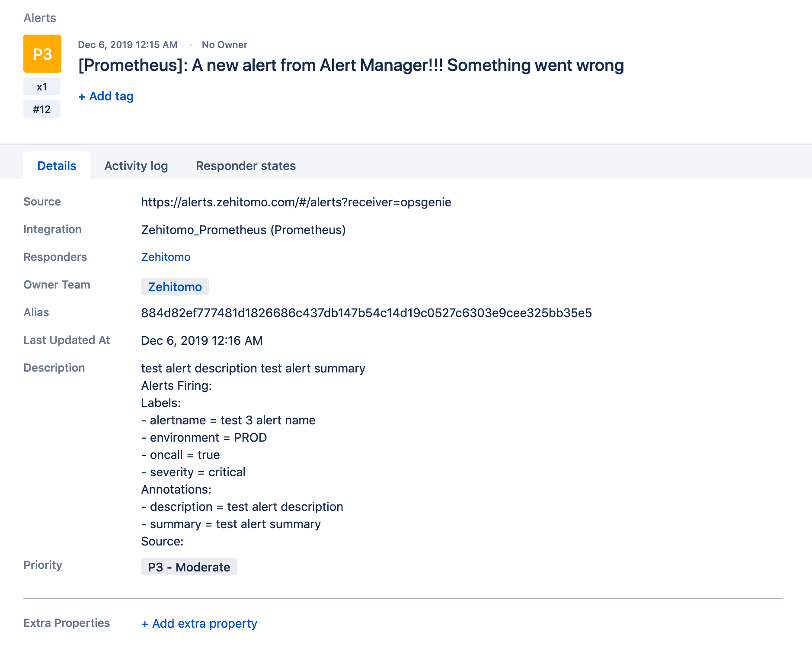Click the No Owner indicator

pos(225,45)
